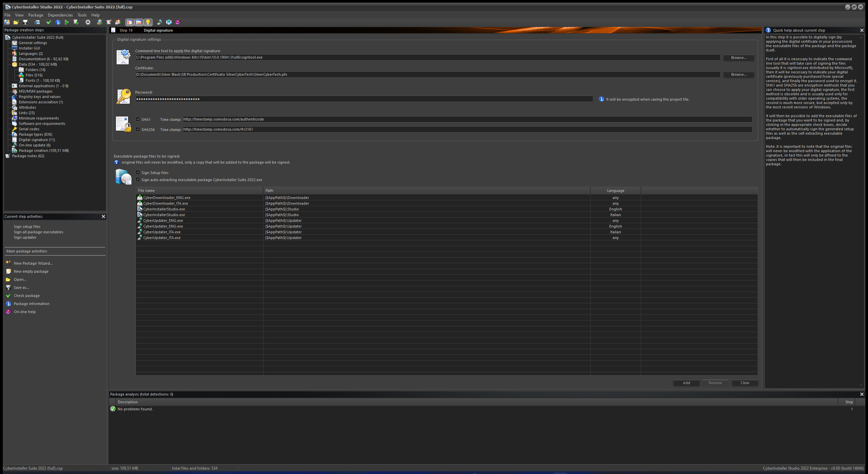The height and width of the screenshot is (474, 868).
Task: Click the New empty package icon in main activities
Action: pos(8,271)
